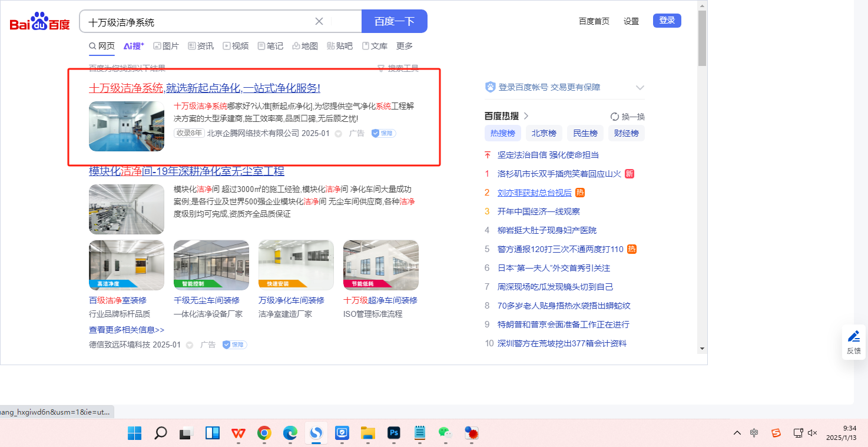Open the Windows Start menu
The width and height of the screenshot is (868, 447).
pos(134,433)
